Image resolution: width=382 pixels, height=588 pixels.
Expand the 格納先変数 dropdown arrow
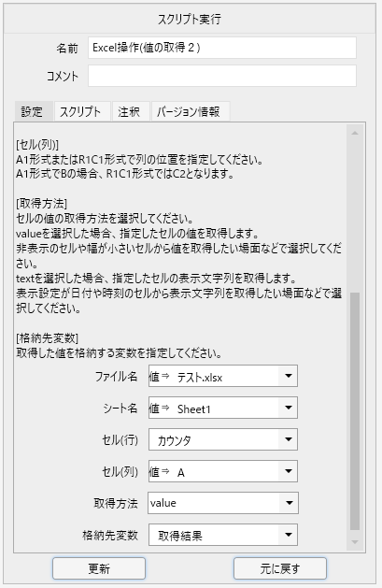(x=288, y=535)
